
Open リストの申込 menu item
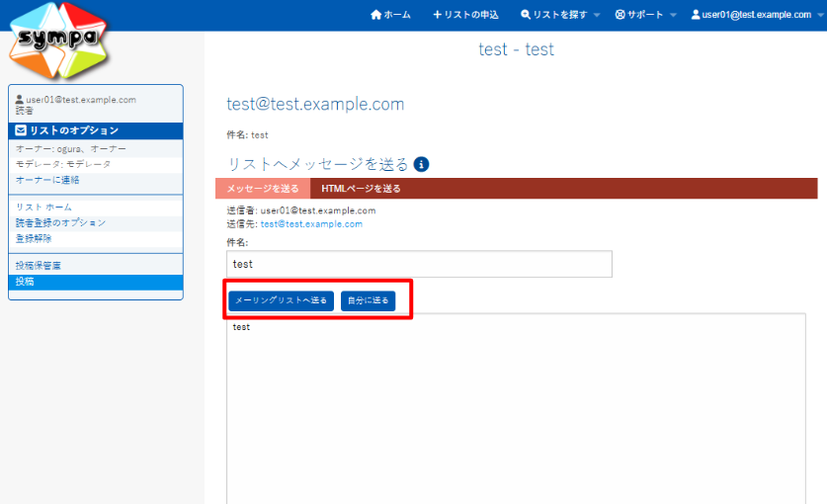point(465,15)
